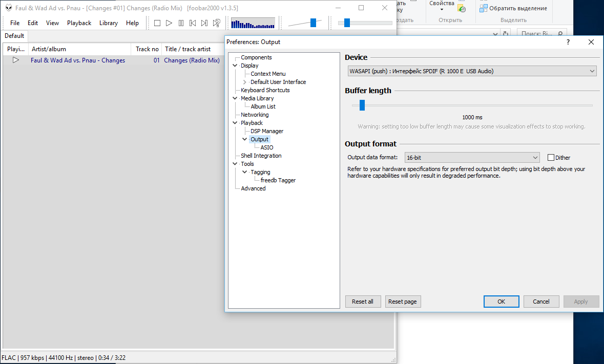Collapse the Display tree node chevron
604x364 pixels.
point(235,66)
